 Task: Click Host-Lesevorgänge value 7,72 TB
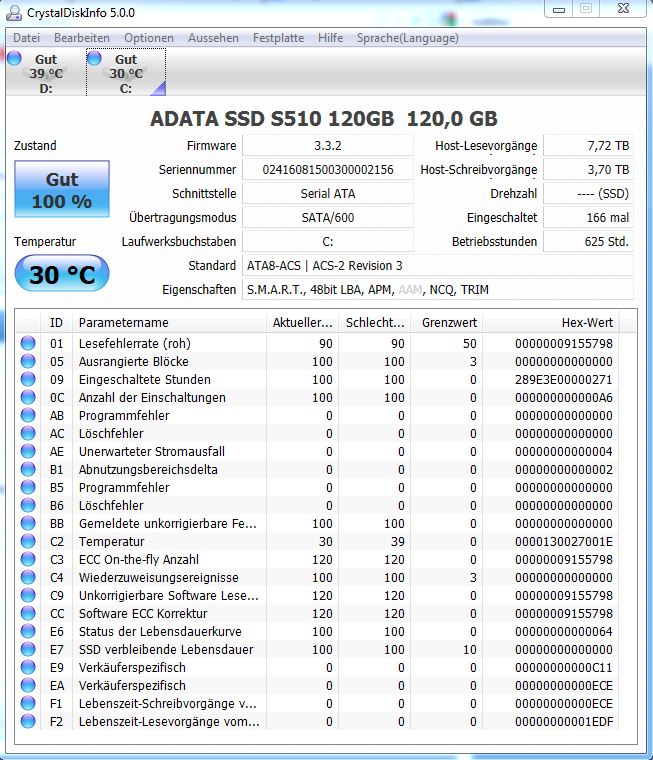point(588,145)
